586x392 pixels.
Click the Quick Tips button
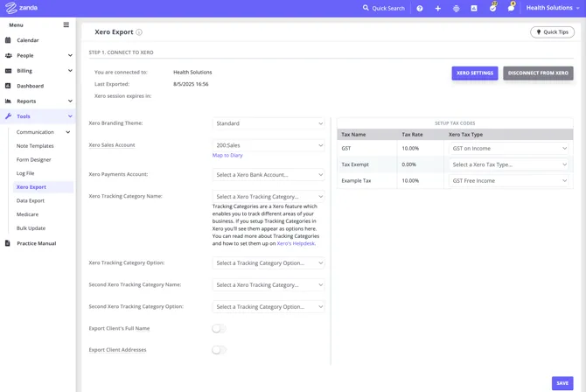click(x=553, y=32)
